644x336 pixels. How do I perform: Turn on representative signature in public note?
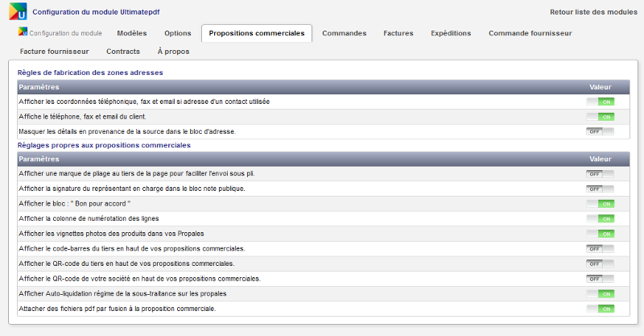point(600,189)
